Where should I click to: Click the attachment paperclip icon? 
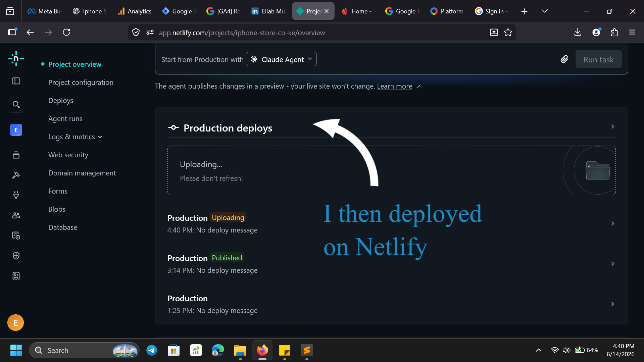pyautogui.click(x=564, y=59)
